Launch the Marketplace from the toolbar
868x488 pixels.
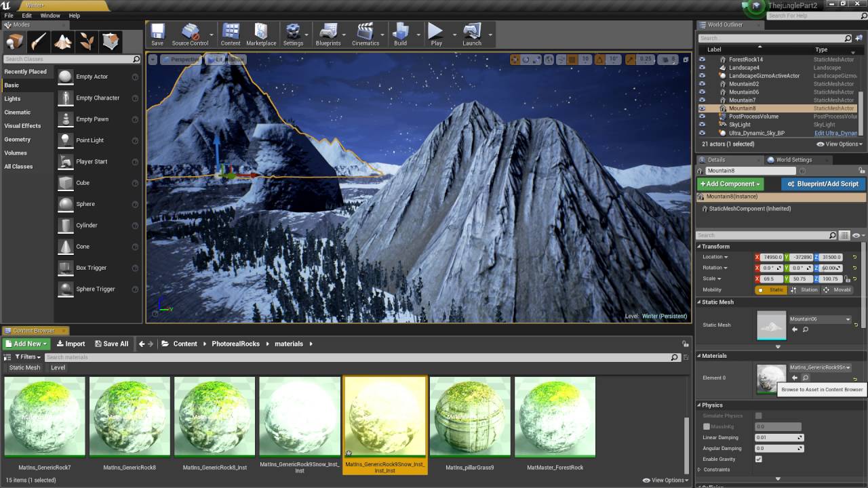pyautogui.click(x=261, y=35)
